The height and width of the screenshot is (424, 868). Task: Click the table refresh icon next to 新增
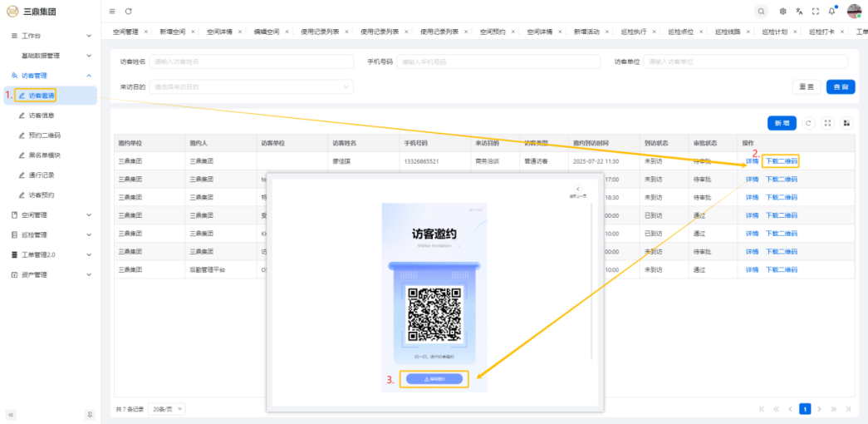click(809, 123)
